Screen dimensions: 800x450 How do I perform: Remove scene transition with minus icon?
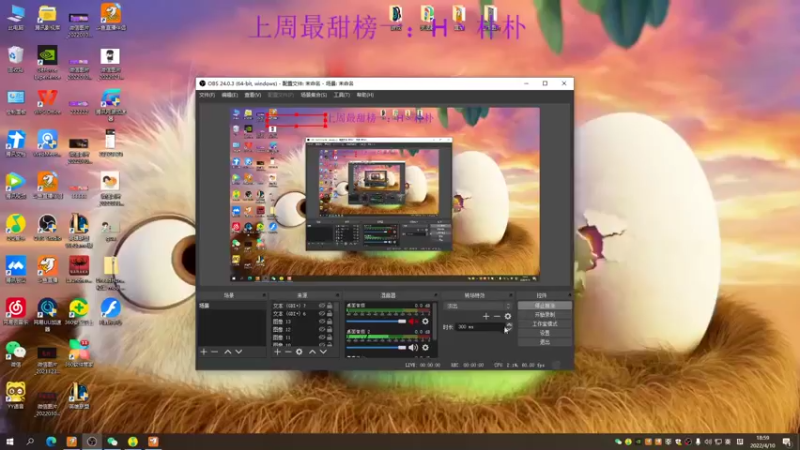click(x=497, y=316)
